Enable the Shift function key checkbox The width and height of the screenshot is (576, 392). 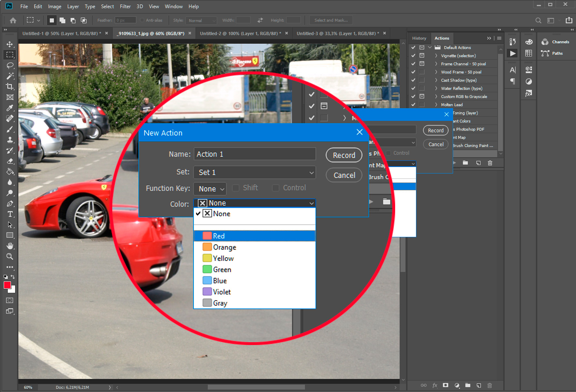[x=236, y=188]
